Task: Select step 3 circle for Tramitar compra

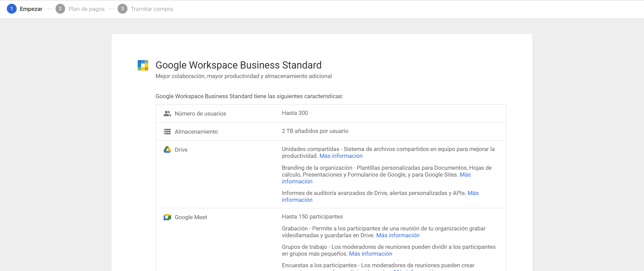Action: pos(122,9)
